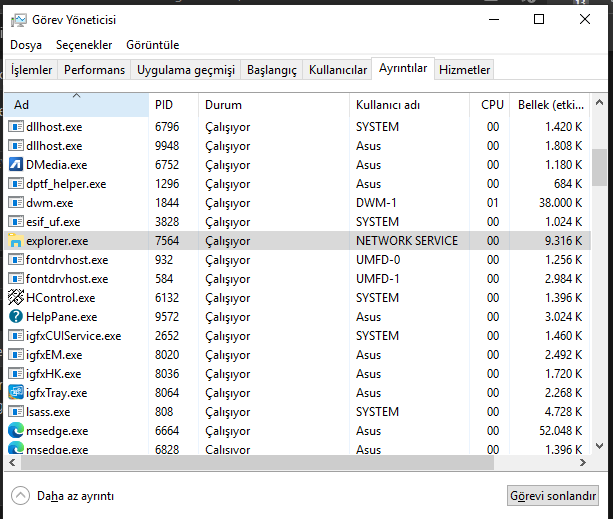This screenshot has height=519, width=613.
Task: Click the igfxTray.exe process icon
Action: tap(16, 393)
